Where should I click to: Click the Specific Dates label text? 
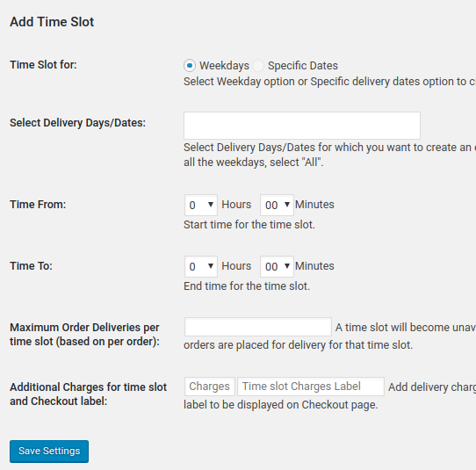[x=303, y=66]
